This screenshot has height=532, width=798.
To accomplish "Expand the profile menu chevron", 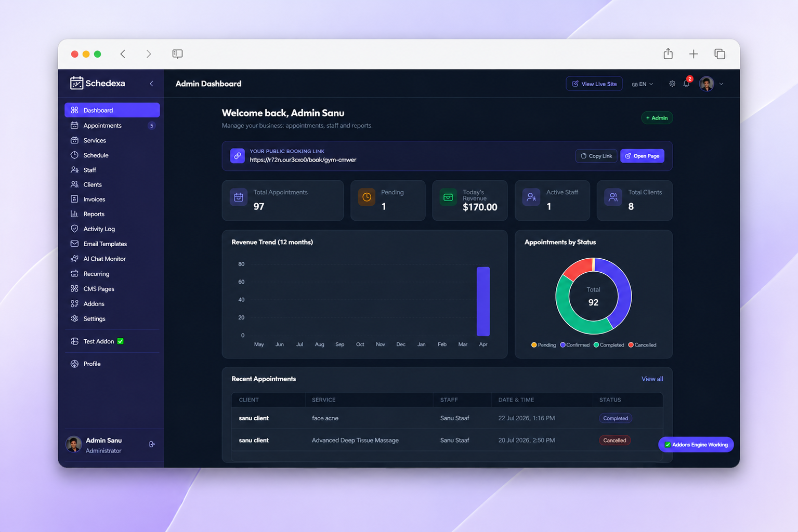I will tap(721, 84).
